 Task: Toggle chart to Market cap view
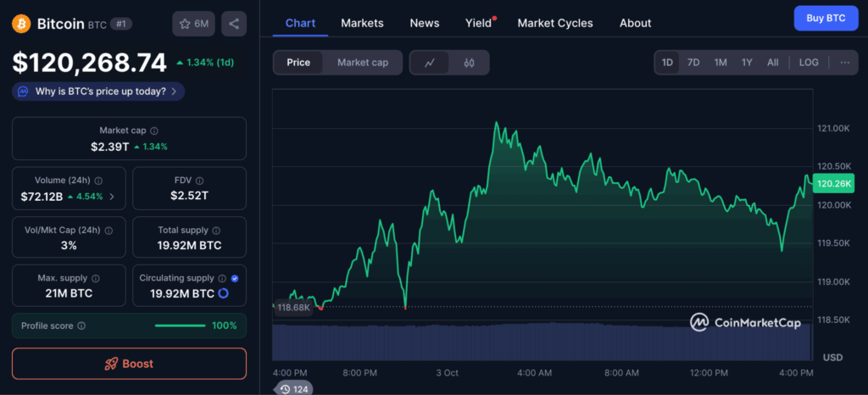click(363, 63)
